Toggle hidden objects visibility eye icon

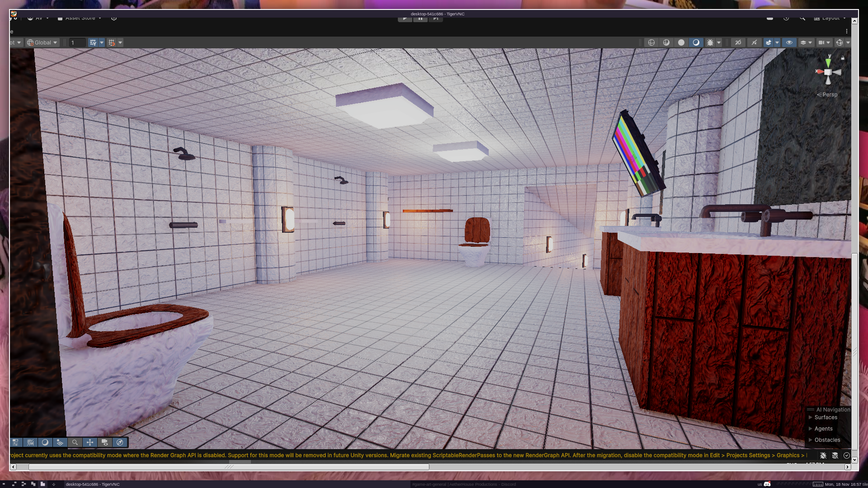pyautogui.click(x=789, y=42)
